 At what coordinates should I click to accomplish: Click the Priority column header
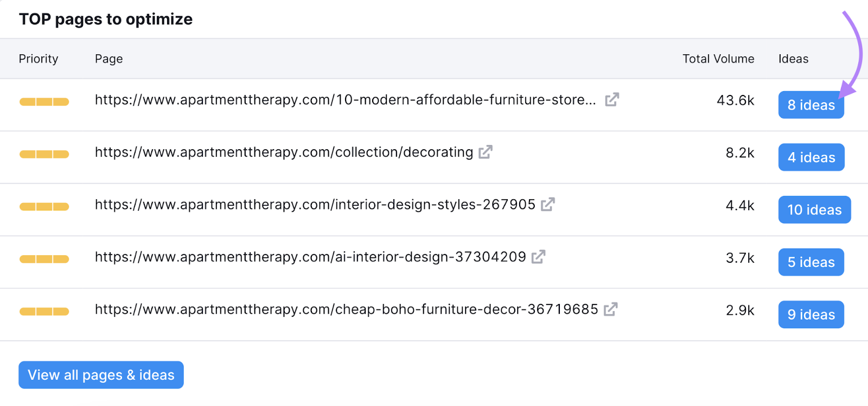tap(39, 59)
